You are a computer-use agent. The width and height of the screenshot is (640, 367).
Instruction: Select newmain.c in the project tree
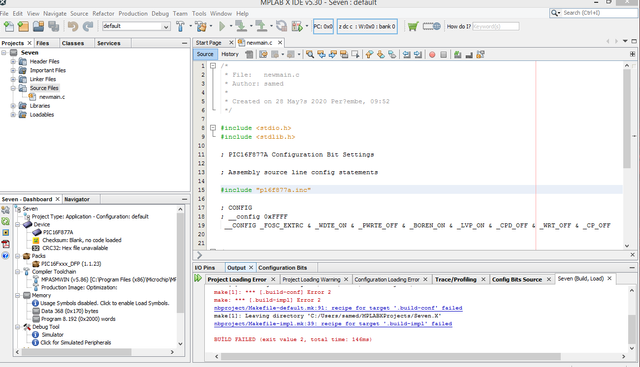(52, 97)
